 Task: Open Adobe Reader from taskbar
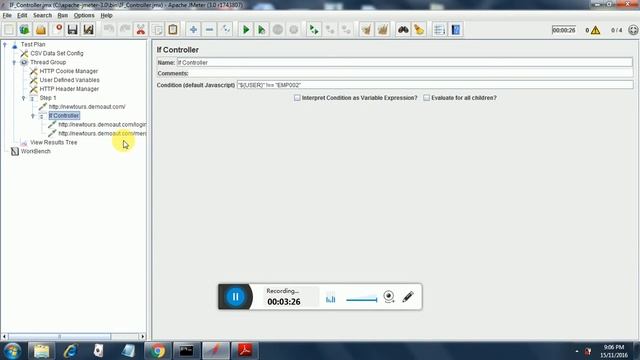click(244, 351)
